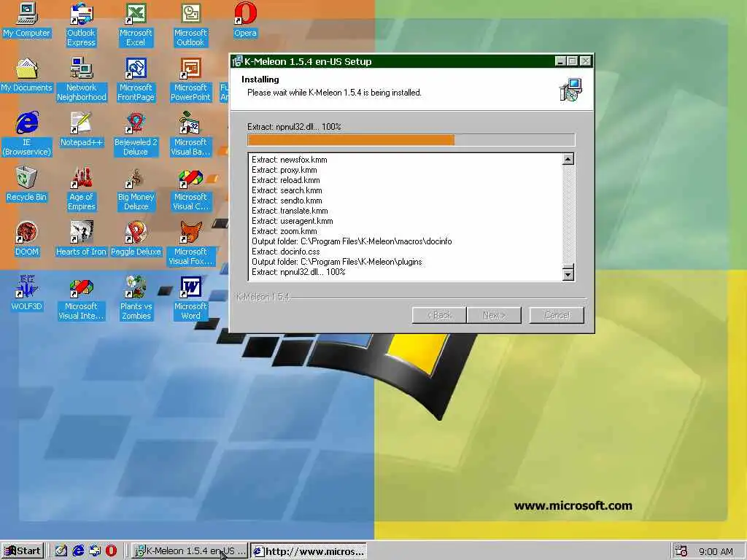This screenshot has width=747, height=560.
Task: Click Opera quick launch icon in taskbar
Action: [111, 551]
